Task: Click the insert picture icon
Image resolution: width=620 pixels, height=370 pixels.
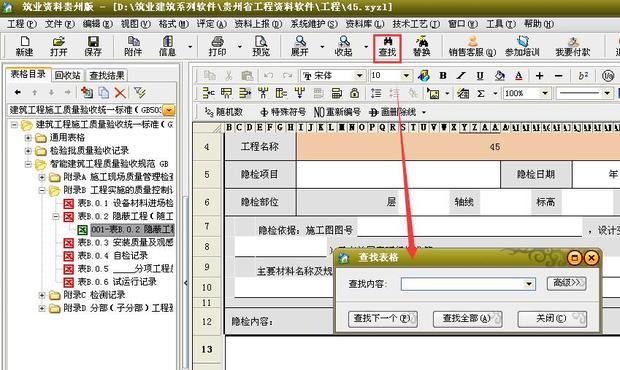Action: tap(433, 93)
